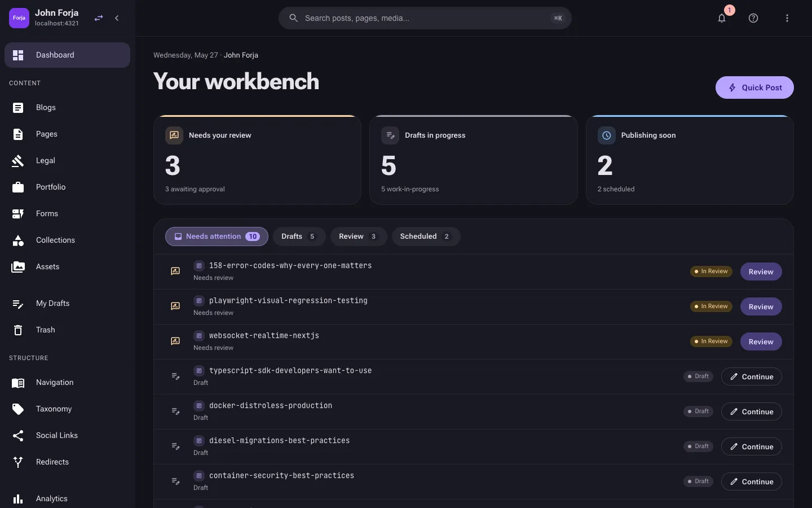Open the Dashboard sidebar item
This screenshot has width=812, height=508.
point(67,55)
